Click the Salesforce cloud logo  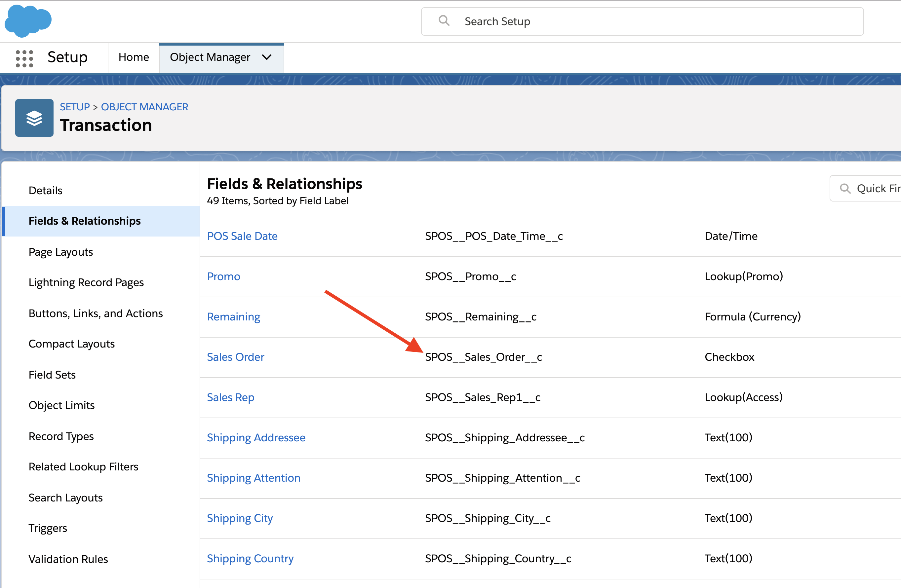pyautogui.click(x=28, y=21)
